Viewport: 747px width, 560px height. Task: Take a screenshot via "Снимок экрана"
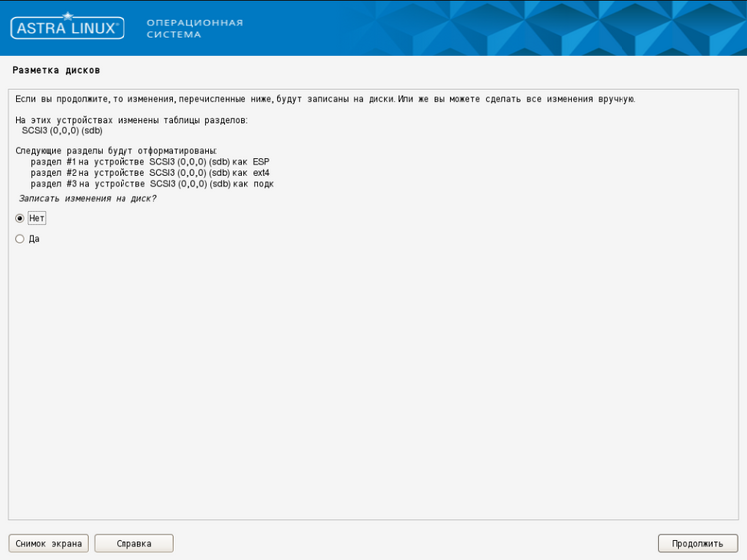click(48, 543)
